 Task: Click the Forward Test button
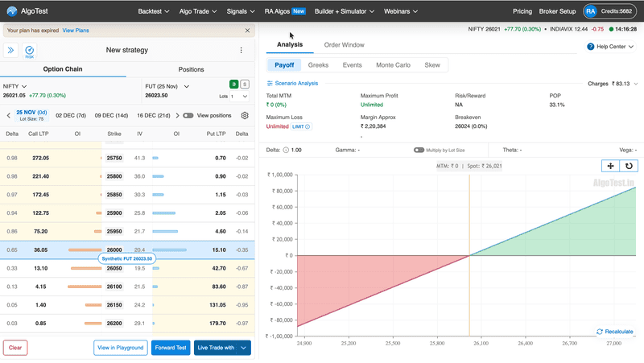pos(171,348)
